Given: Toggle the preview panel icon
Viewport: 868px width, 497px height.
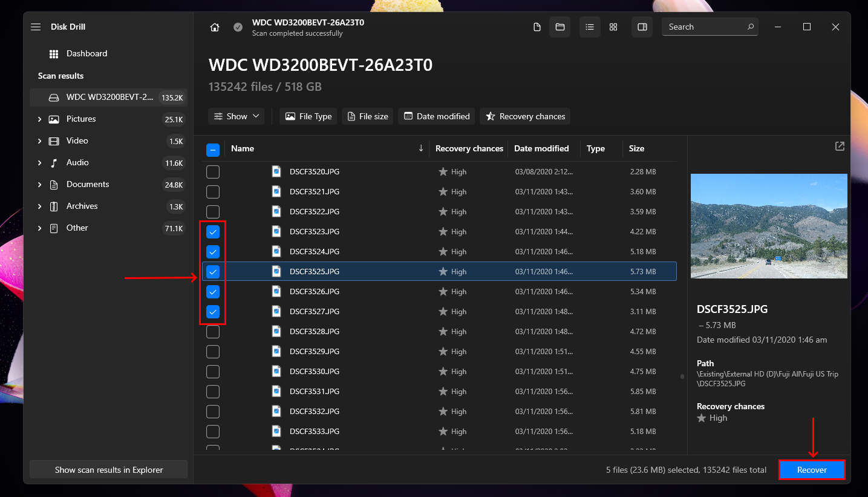Looking at the screenshot, I should coord(642,27).
